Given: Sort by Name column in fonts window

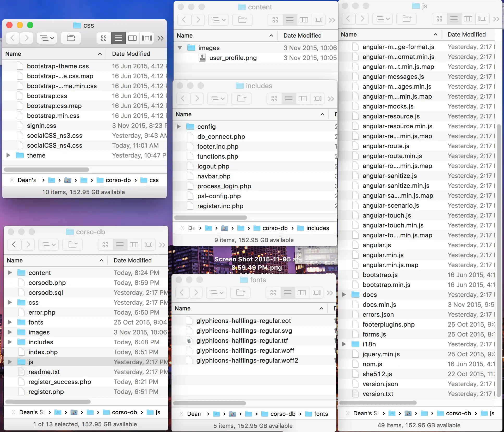Looking at the screenshot, I should [183, 308].
